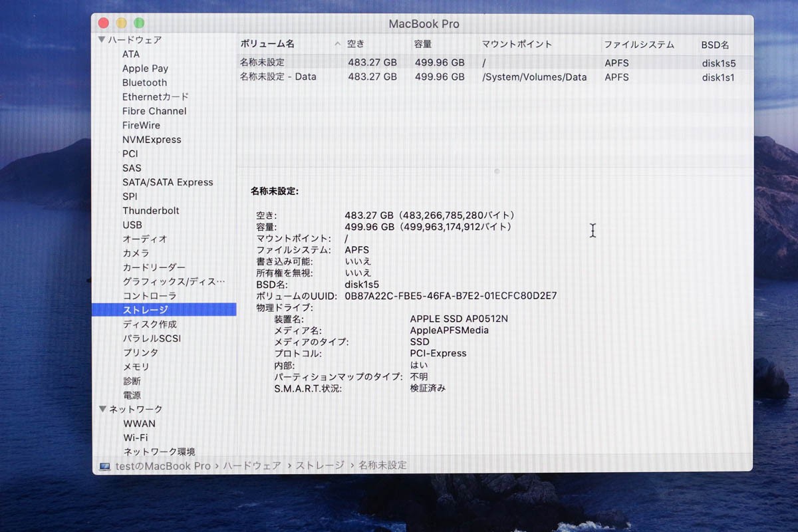Select メモリ in the sidebar
This screenshot has width=798, height=532.
tap(136, 366)
